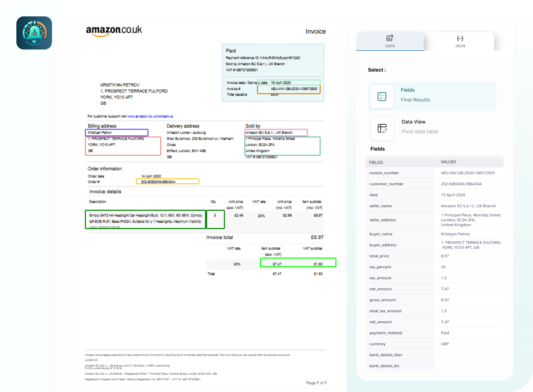This screenshot has height=392, width=533.
Task: Click the amazon.co.uk logo
Action: pos(114,31)
